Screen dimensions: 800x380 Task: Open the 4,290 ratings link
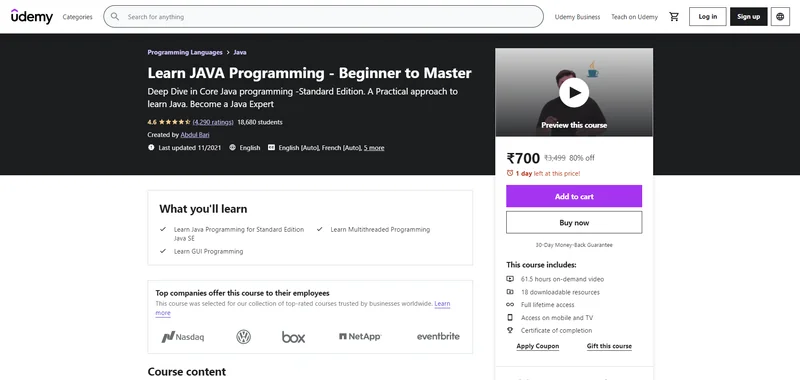tap(213, 122)
